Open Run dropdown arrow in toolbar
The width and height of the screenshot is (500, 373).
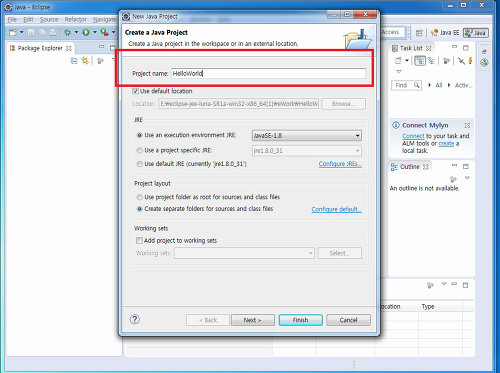[95, 32]
